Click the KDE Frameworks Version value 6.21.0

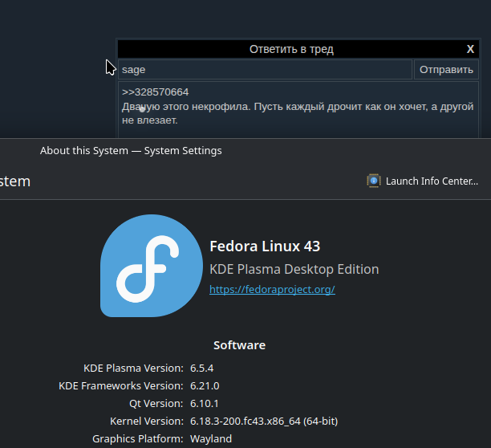click(205, 385)
